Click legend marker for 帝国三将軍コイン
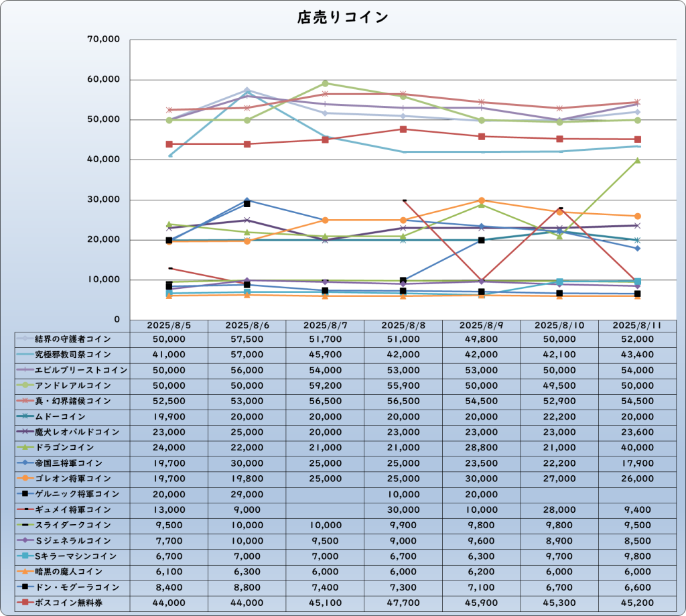Viewport: 686px width, 616px height. (25, 463)
